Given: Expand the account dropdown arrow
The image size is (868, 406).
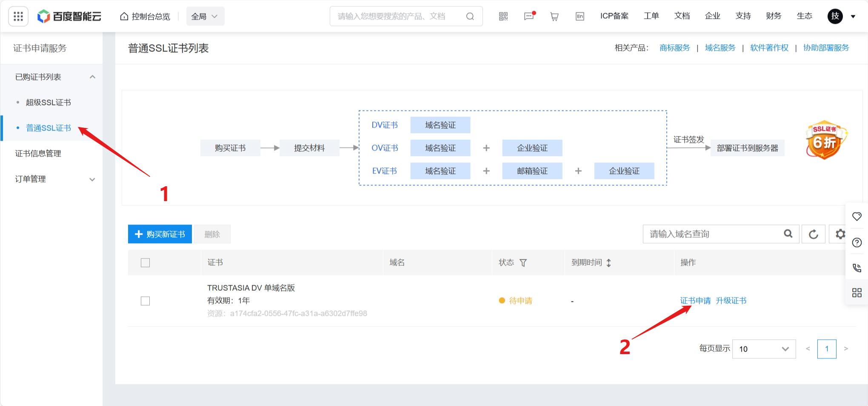Looking at the screenshot, I should point(853,17).
